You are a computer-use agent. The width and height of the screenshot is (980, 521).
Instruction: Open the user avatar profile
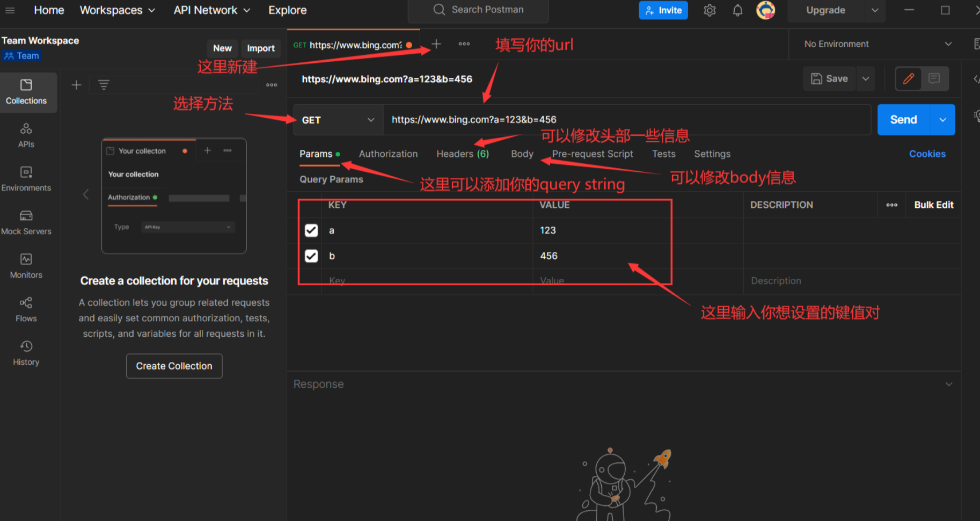765,10
